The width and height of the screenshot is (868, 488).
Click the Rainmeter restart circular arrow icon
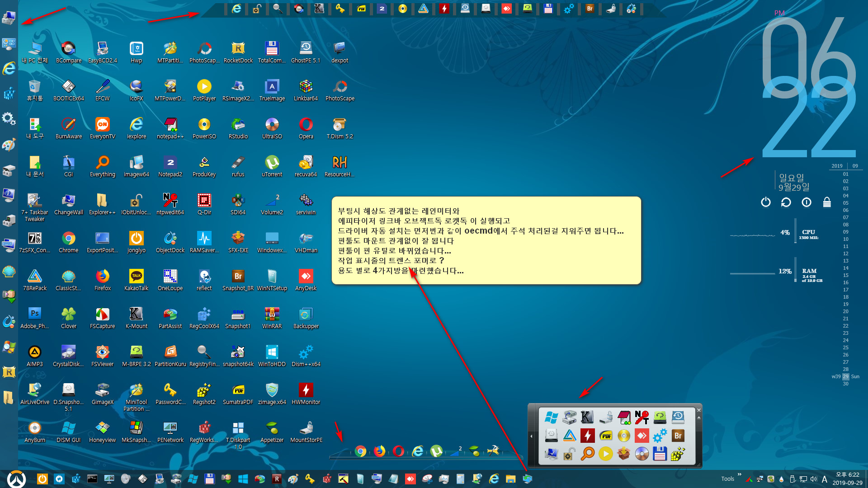click(x=786, y=202)
